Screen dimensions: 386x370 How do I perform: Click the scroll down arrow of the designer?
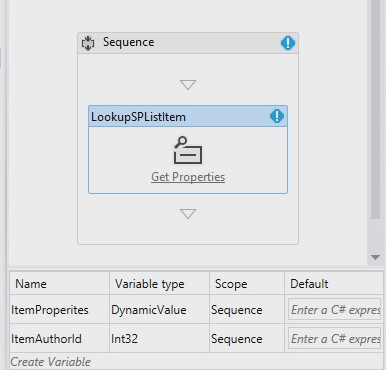(375, 257)
